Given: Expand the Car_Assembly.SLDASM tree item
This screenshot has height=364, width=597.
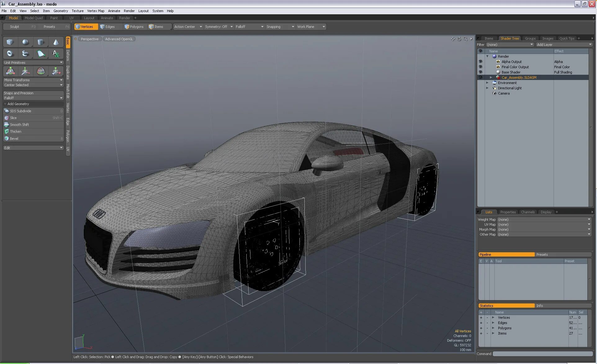Looking at the screenshot, I should [x=491, y=78].
